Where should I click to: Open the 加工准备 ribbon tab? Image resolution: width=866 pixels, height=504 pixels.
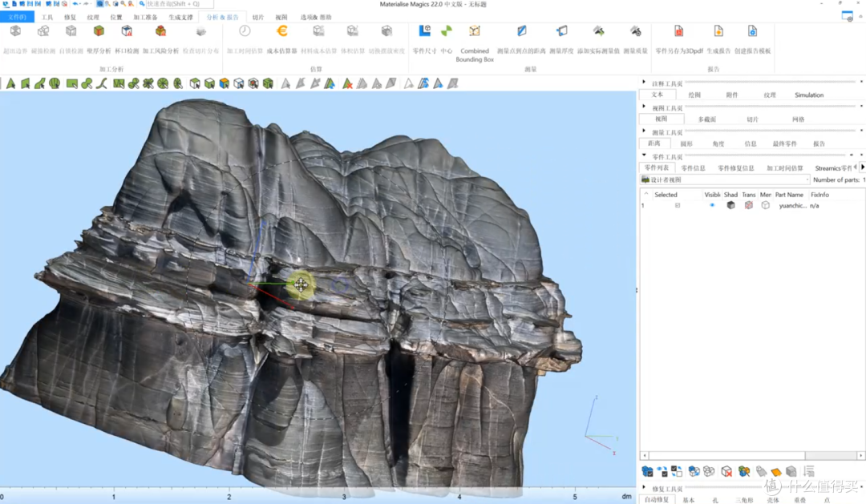click(145, 17)
